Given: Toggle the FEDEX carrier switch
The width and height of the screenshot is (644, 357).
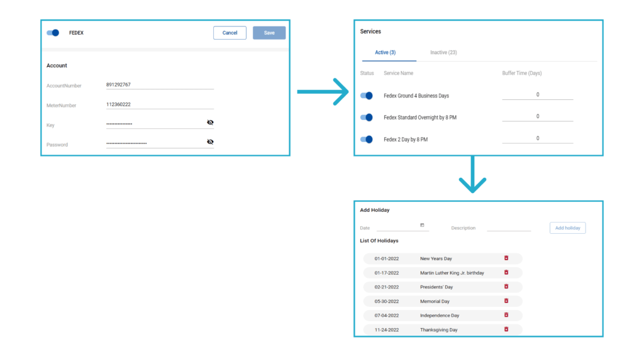Looking at the screenshot, I should point(53,33).
